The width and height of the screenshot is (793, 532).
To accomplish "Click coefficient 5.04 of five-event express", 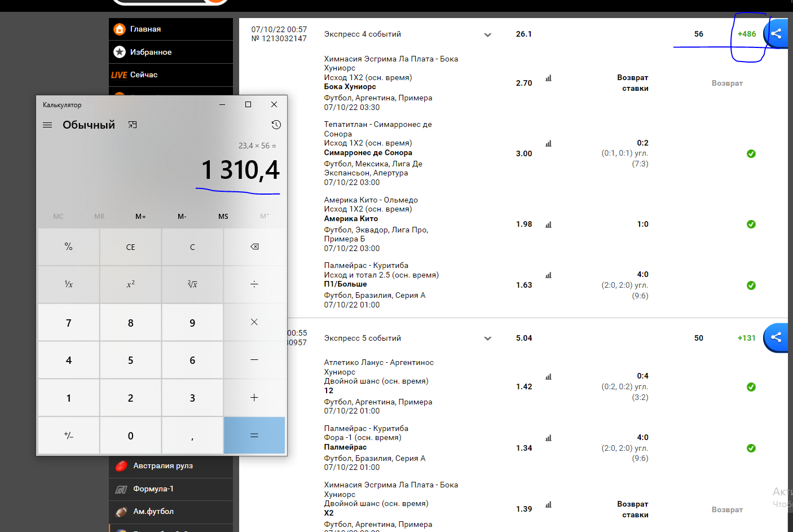I will (x=524, y=338).
